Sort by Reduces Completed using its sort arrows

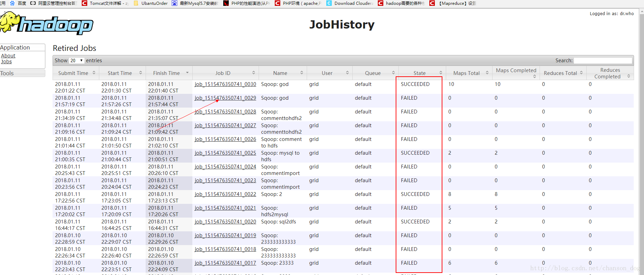pyautogui.click(x=629, y=76)
